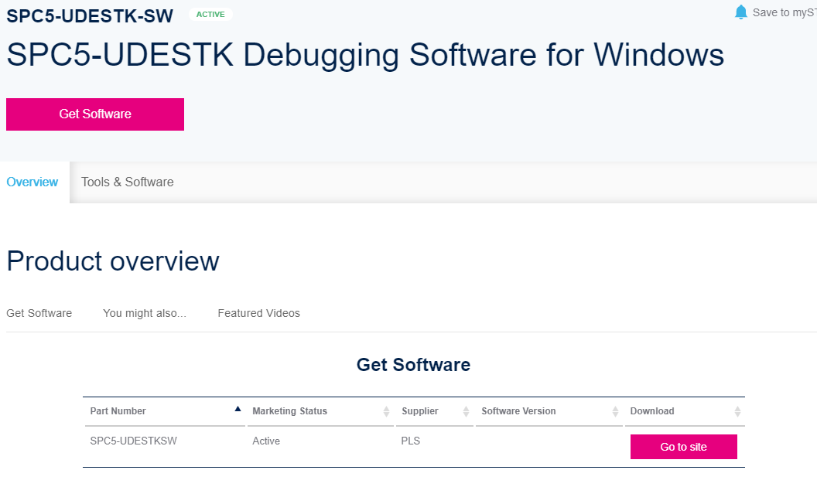Switch to the Overview tab
The height and width of the screenshot is (504, 817).
point(32,182)
